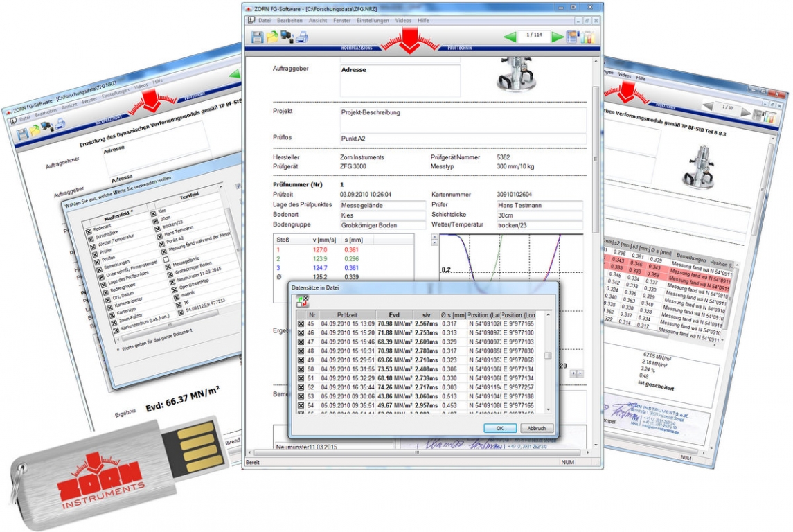Image resolution: width=793 pixels, height=532 pixels.
Task: Click the Prüfer field containing Hans Testmann
Action: click(x=540, y=205)
